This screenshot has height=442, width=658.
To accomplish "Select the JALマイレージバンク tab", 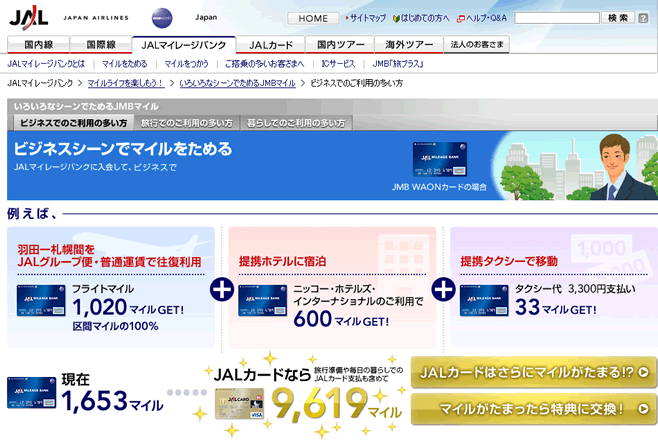I will 184,45.
